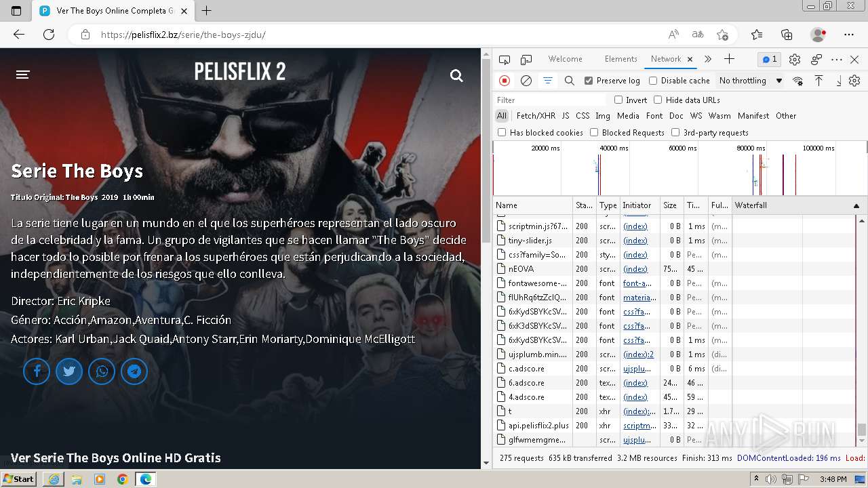Open initiator link for api.pelisflix2.plus
The image size is (868, 488).
coord(640,426)
